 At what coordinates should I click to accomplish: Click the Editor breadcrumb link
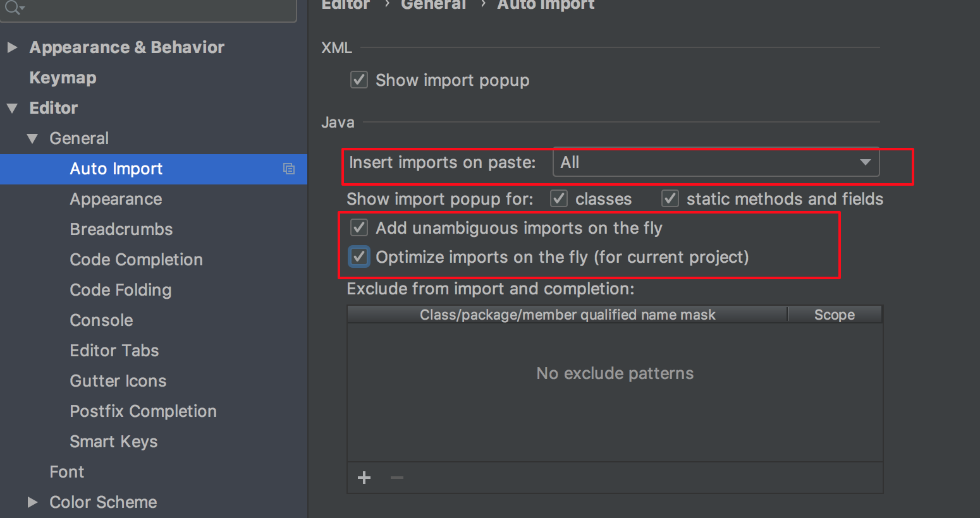pos(346,5)
